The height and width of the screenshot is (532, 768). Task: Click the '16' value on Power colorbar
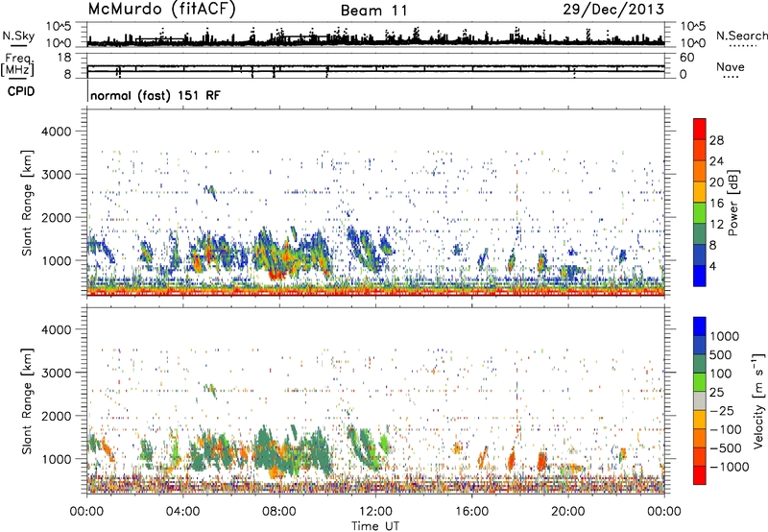pos(716,204)
